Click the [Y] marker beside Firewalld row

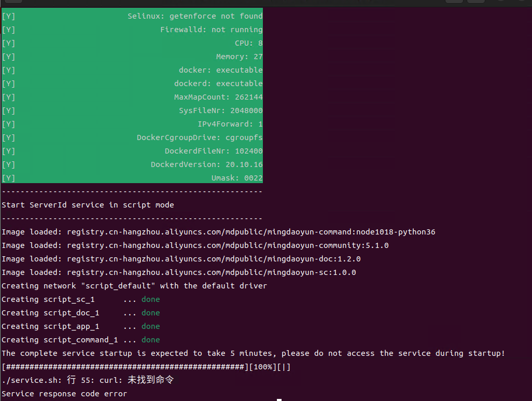point(8,30)
